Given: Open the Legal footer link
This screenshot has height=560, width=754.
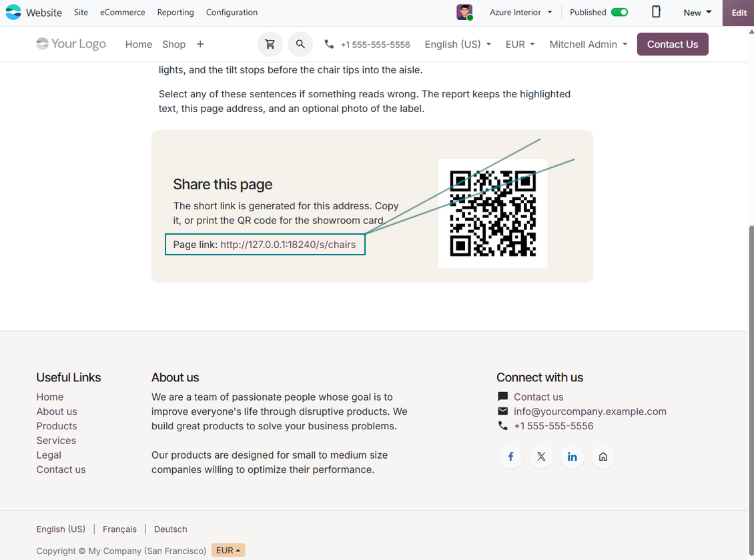Looking at the screenshot, I should coord(49,455).
